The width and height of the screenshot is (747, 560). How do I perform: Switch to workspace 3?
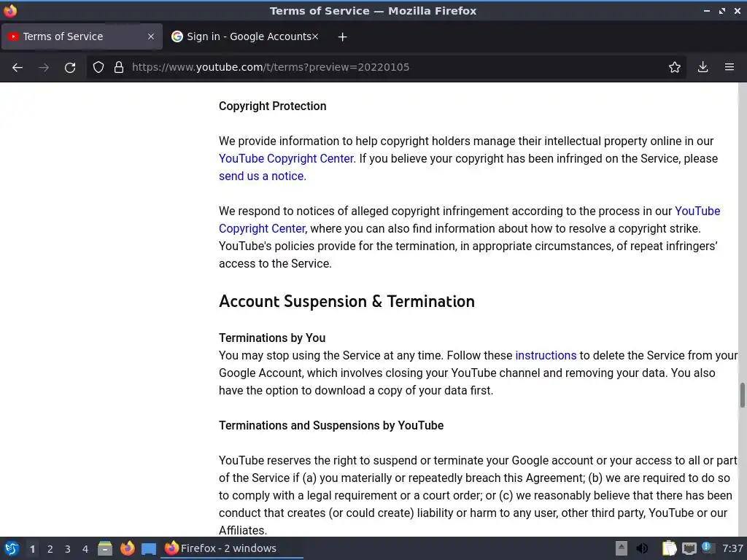[68, 549]
